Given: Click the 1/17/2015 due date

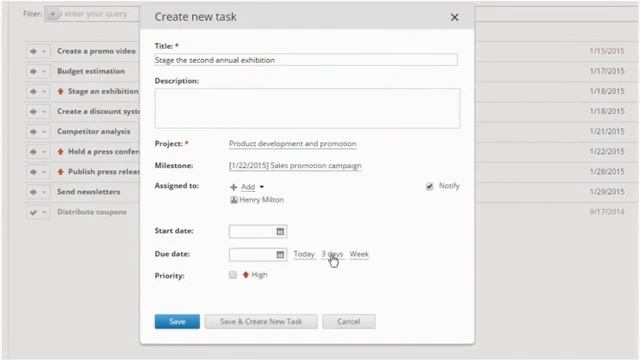Looking at the screenshot, I should [607, 71].
